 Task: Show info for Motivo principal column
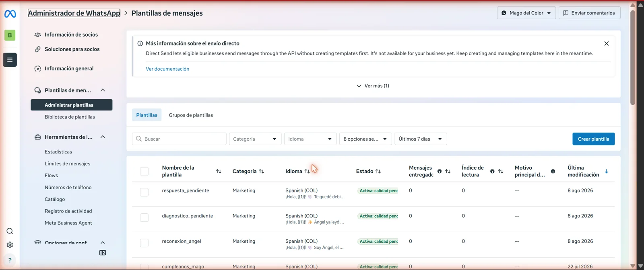point(553,171)
